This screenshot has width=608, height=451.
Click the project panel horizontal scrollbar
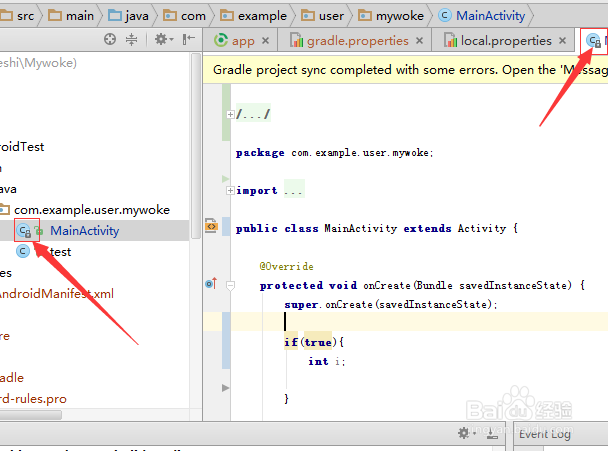point(31,415)
